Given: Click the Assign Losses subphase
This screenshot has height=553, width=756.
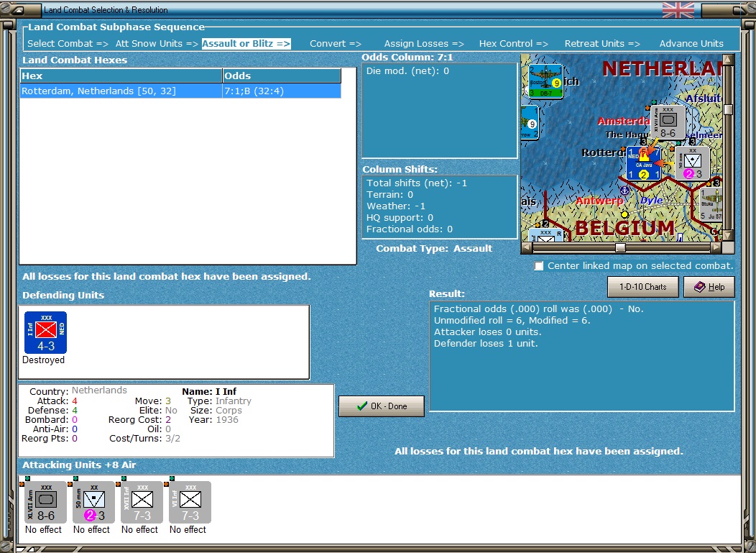Looking at the screenshot, I should tap(424, 43).
